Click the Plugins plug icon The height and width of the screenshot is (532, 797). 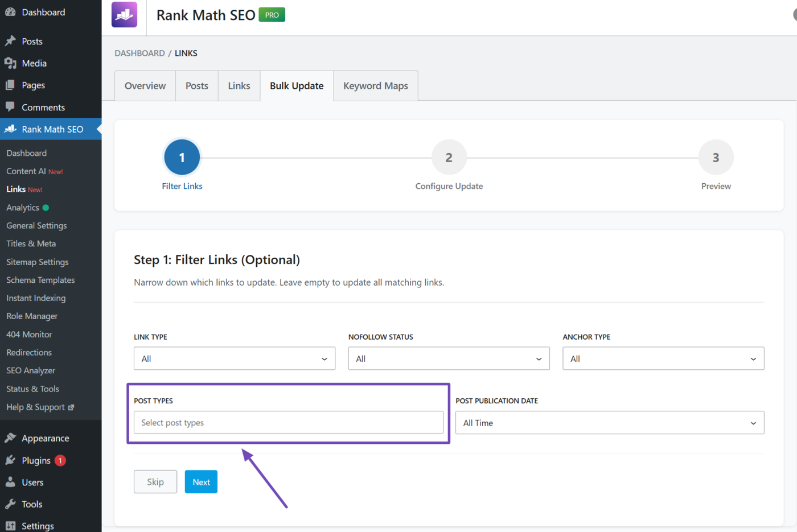point(11,460)
